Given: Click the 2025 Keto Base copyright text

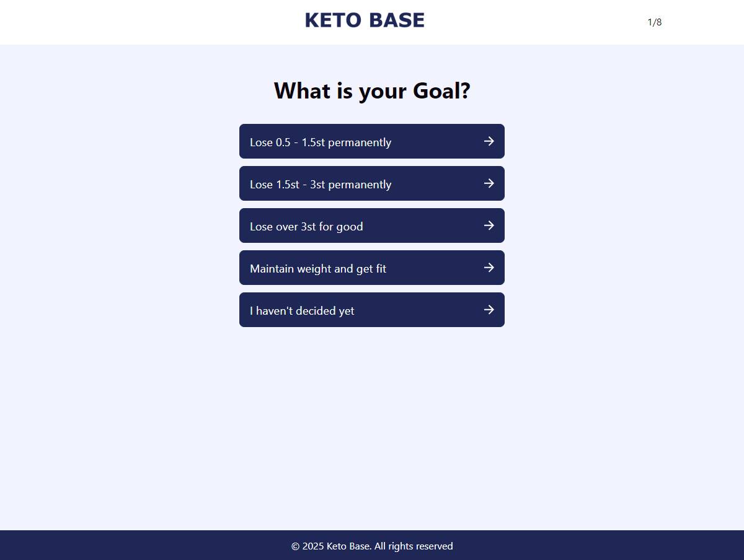Looking at the screenshot, I should click(x=337, y=546).
